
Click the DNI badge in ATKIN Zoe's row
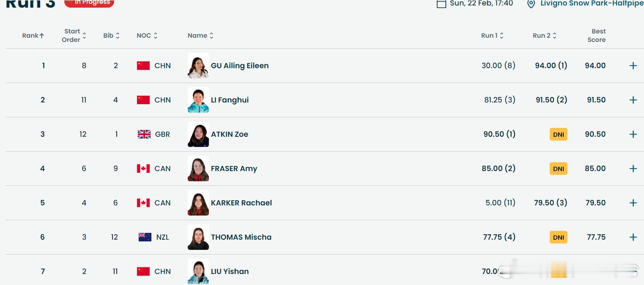(x=558, y=134)
